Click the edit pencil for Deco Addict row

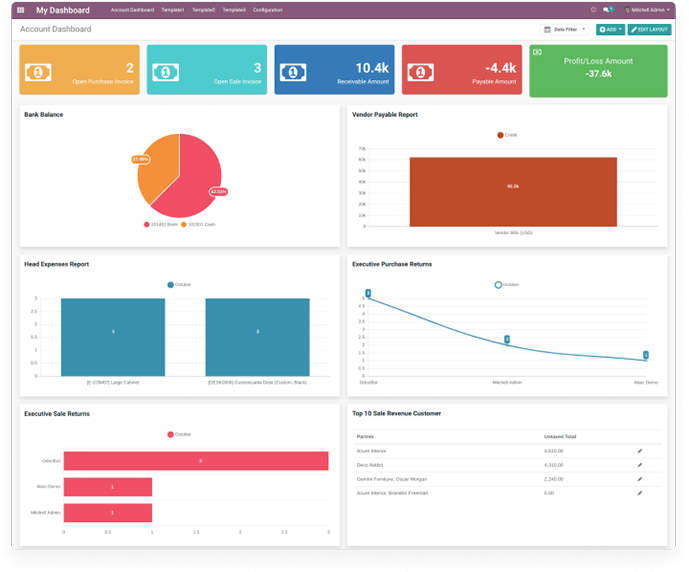coord(640,465)
